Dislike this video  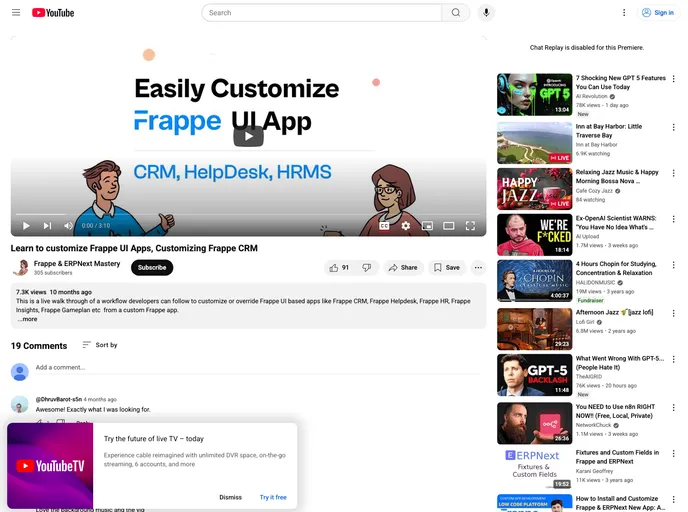coord(367,267)
